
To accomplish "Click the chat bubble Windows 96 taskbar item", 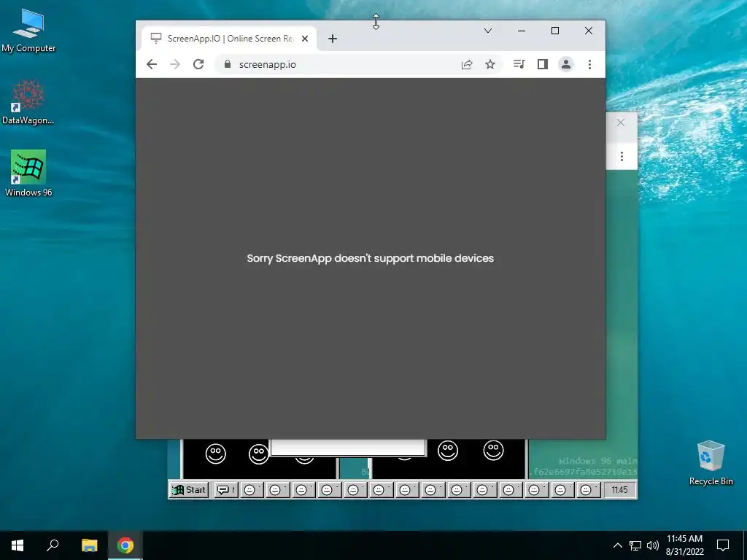I will [226, 489].
